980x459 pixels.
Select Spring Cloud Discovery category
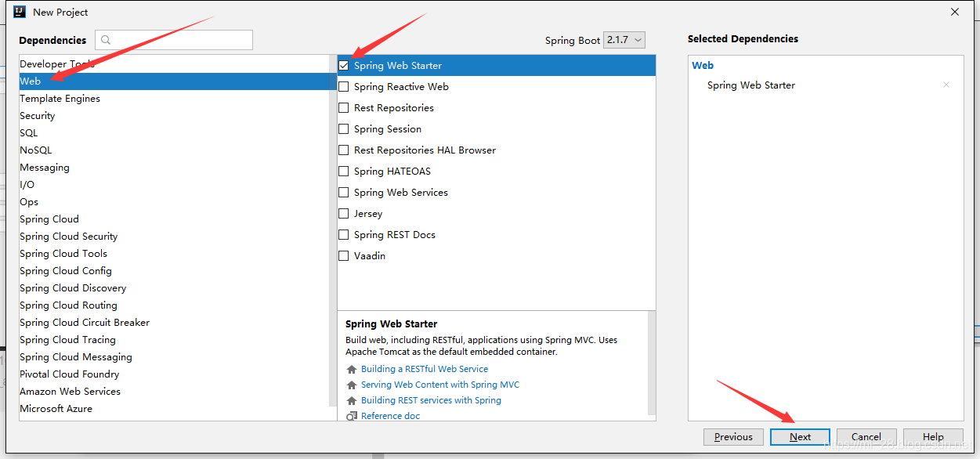coord(175,288)
